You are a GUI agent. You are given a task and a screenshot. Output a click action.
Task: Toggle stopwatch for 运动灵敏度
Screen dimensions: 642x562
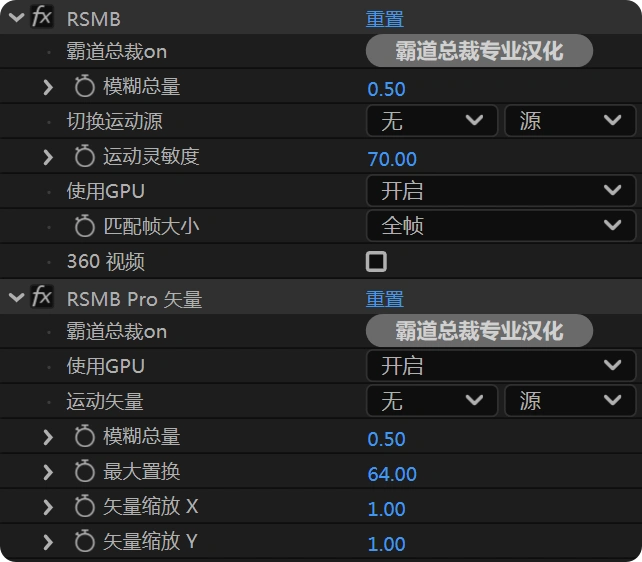pos(85,156)
